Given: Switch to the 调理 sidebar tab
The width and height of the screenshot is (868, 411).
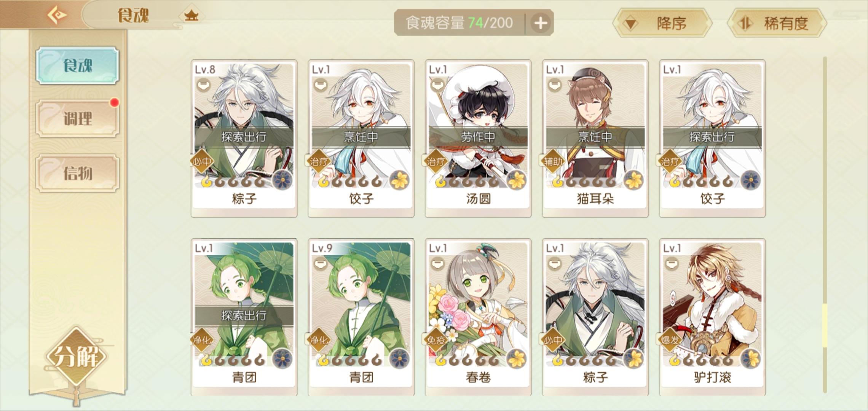Looking at the screenshot, I should point(78,119).
